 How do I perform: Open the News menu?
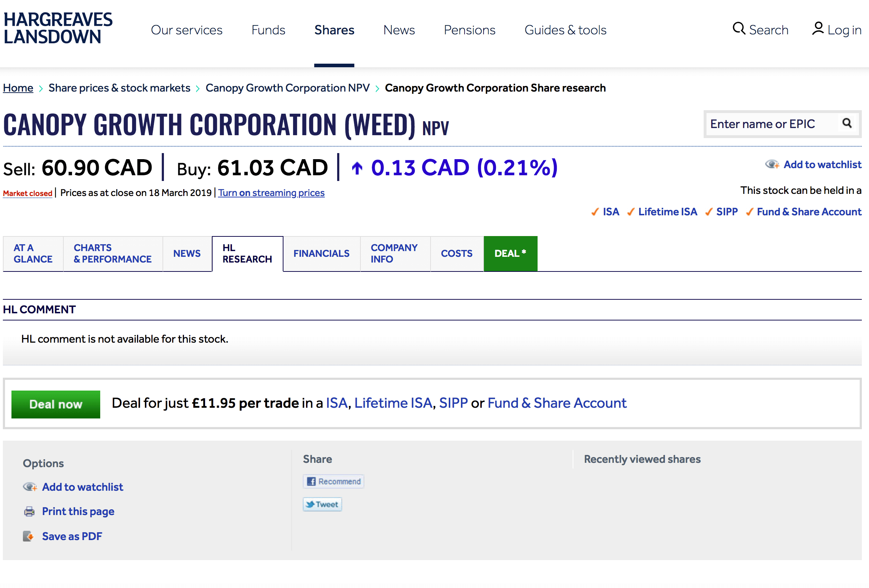click(399, 30)
